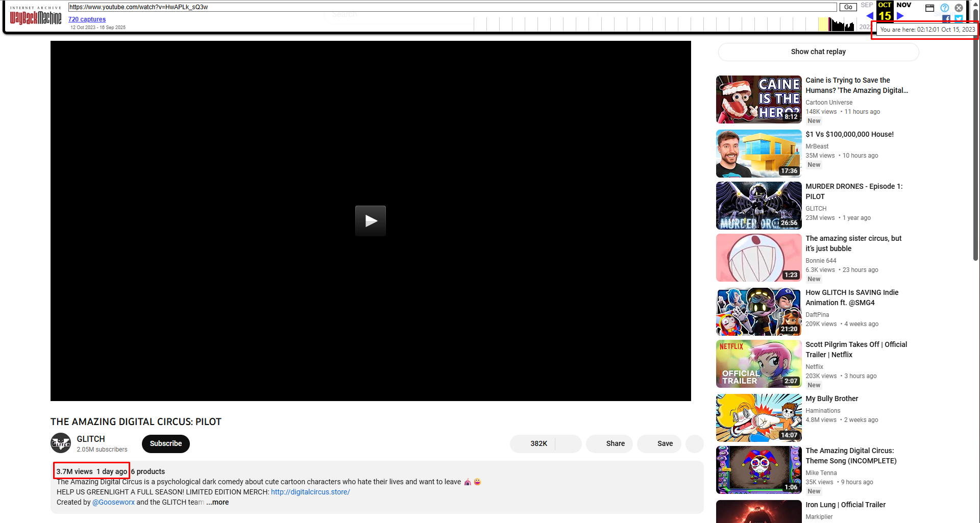Go to next capture with right blue arrow
Image resolution: width=980 pixels, height=523 pixels.
pos(900,16)
